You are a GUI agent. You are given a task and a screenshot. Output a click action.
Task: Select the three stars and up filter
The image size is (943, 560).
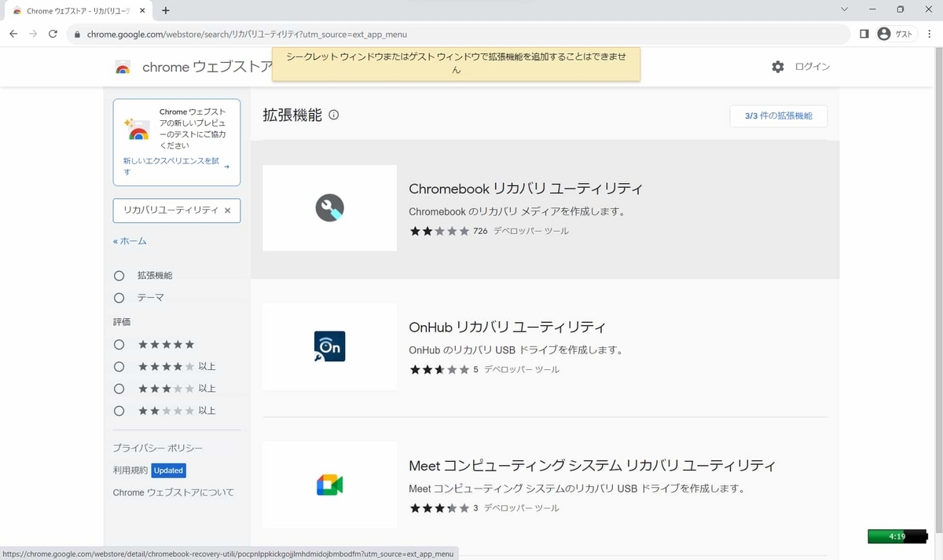click(x=119, y=389)
